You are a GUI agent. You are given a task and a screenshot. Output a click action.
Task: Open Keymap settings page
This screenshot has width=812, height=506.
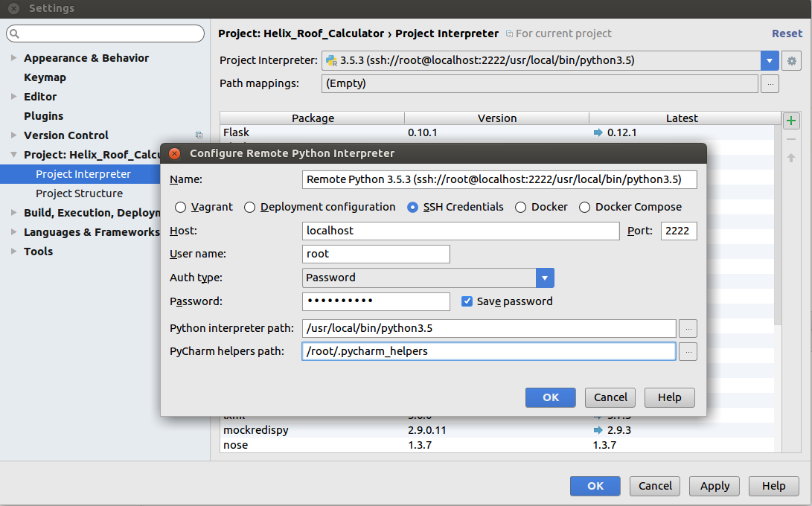(45, 77)
